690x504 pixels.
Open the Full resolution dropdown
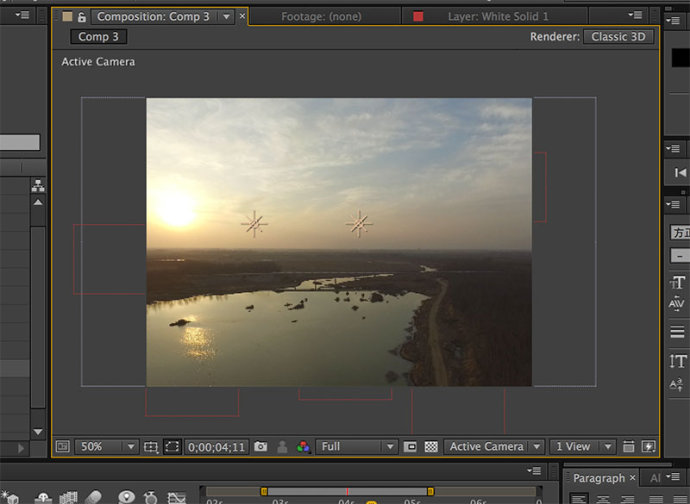(x=356, y=447)
